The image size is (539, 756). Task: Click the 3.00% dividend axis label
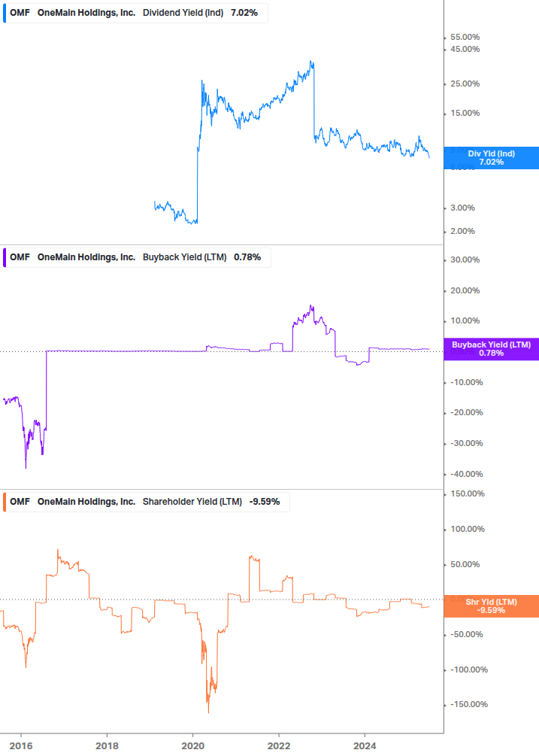[462, 208]
